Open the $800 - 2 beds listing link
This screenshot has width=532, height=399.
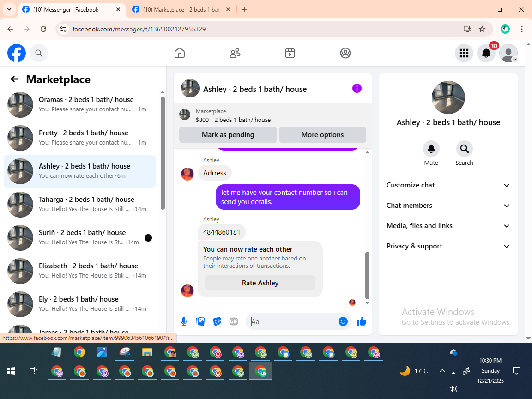tap(233, 120)
